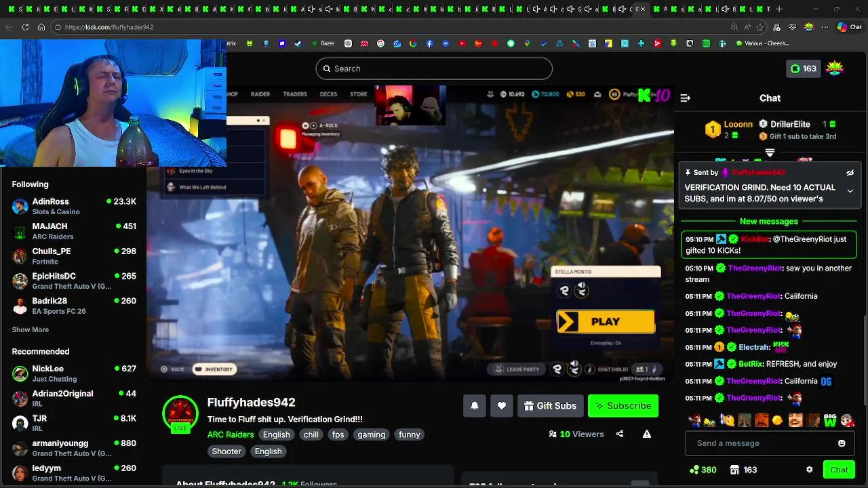Viewport: 868px width, 488px height.
Task: Open the browser extensions menu dots
Action: tap(825, 27)
